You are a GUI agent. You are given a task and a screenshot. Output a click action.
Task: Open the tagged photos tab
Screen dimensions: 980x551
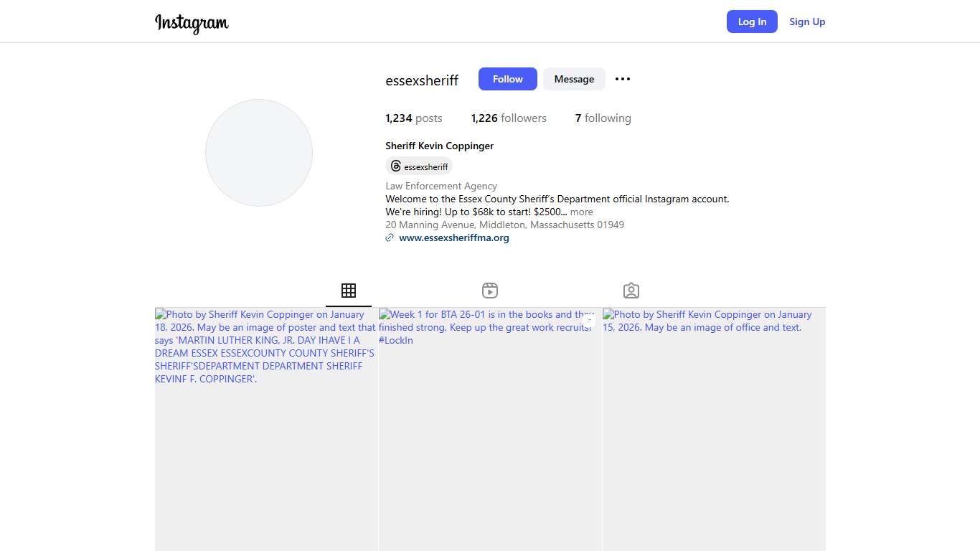[631, 291]
